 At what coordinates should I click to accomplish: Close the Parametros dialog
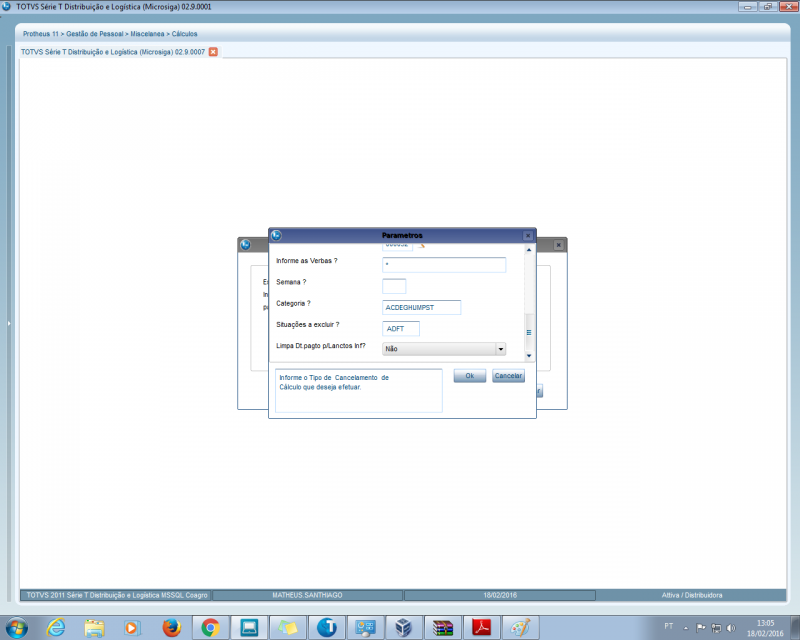click(528, 235)
